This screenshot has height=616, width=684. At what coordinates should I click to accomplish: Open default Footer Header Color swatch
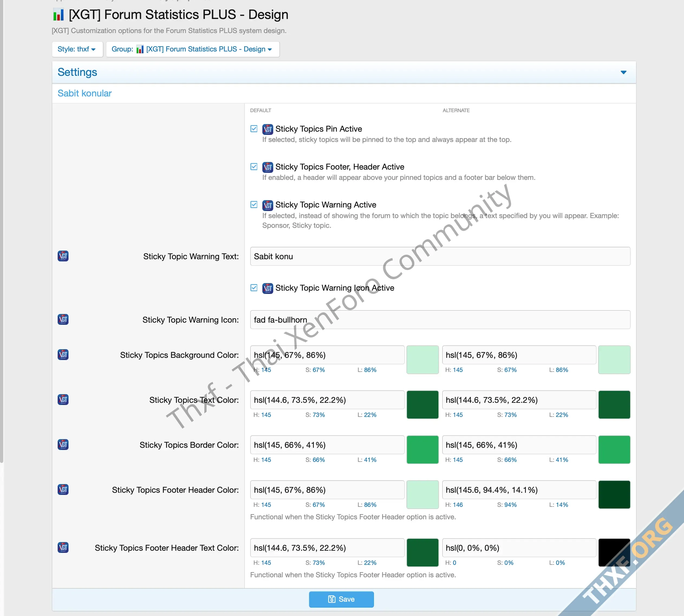pos(422,494)
